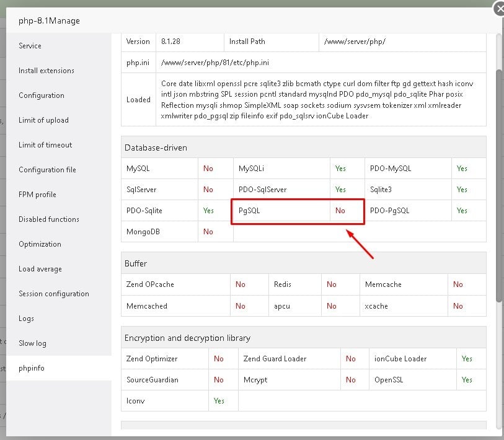504x440 pixels.
Task: Show the Disabled functions list
Action: (x=49, y=219)
